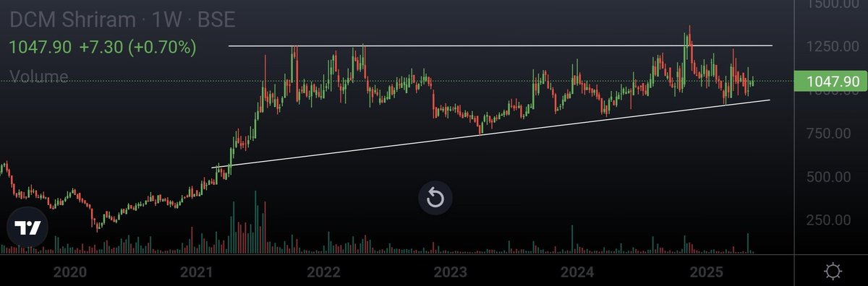The image size is (868, 286).
Task: Select the horizontal resistance trendline near 1250
Action: coord(501,45)
